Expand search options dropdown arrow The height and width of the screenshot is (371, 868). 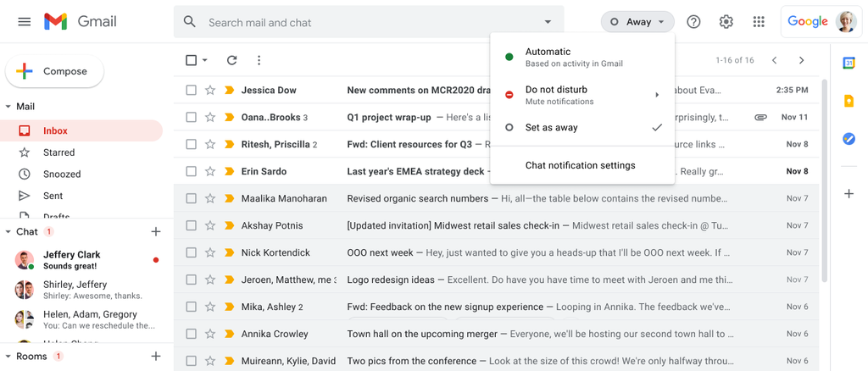(x=548, y=22)
